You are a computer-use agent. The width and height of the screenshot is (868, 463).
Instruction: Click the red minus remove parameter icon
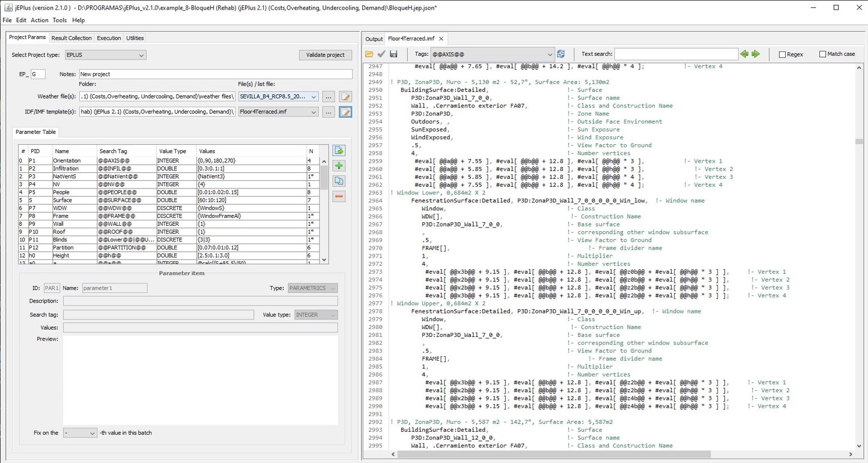[x=339, y=196]
